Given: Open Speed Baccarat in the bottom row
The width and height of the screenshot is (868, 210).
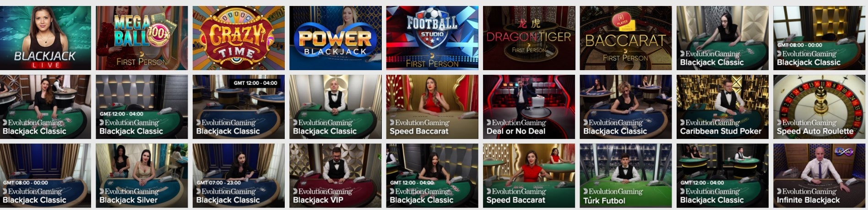Looking at the screenshot, I should [x=529, y=176].
